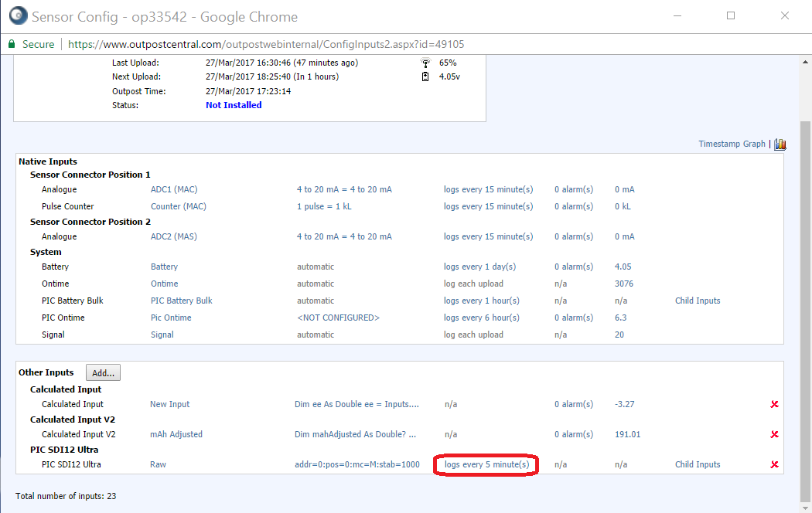Delete the Calculated Input row with red X

[774, 404]
